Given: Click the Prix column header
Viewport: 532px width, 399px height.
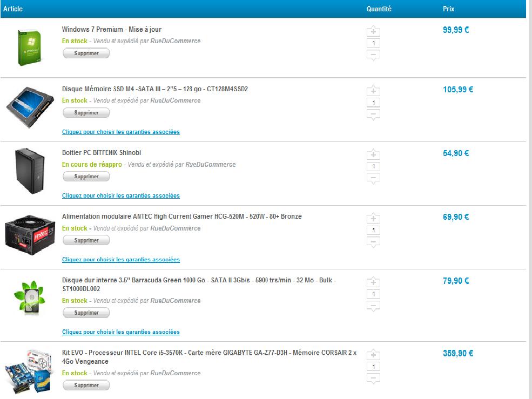Looking at the screenshot, I should point(448,9).
